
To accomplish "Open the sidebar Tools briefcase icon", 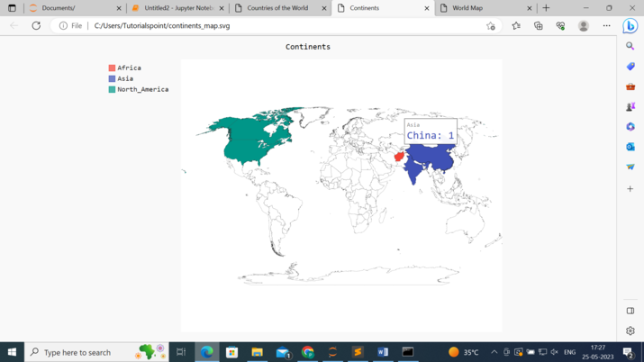I will pos(630,86).
